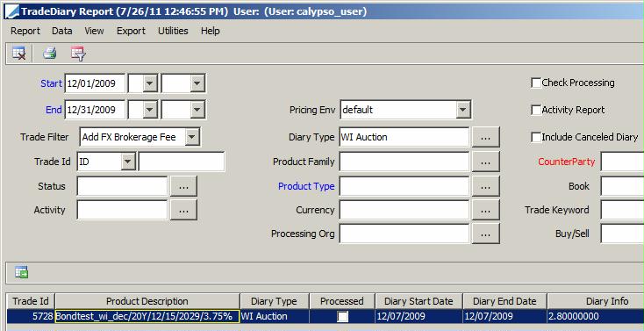The image size is (644, 331).
Task: Click the app icon in title bar
Action: (11, 11)
